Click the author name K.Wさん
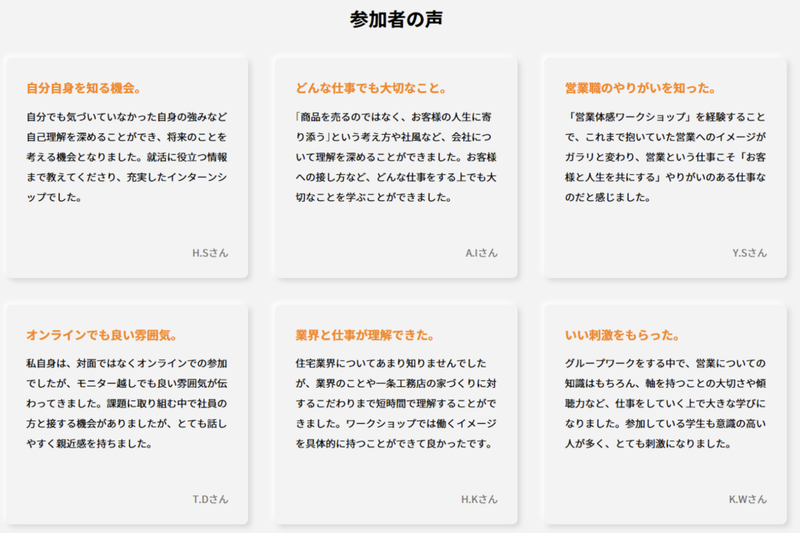This screenshot has height=533, width=800. (x=747, y=499)
